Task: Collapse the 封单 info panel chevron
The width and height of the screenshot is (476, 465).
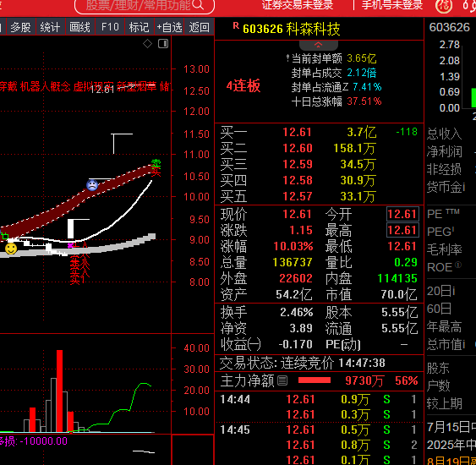Action: (x=319, y=45)
